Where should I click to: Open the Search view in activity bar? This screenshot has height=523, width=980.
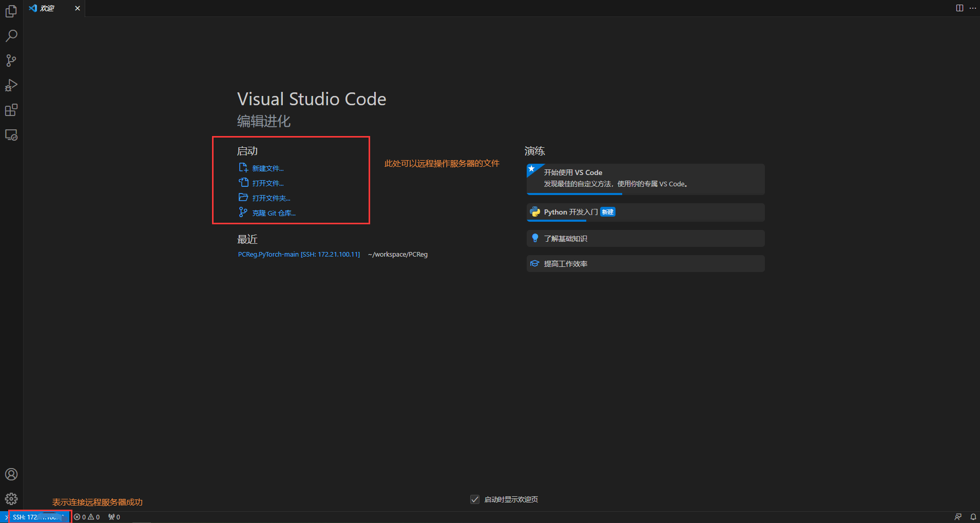tap(11, 35)
